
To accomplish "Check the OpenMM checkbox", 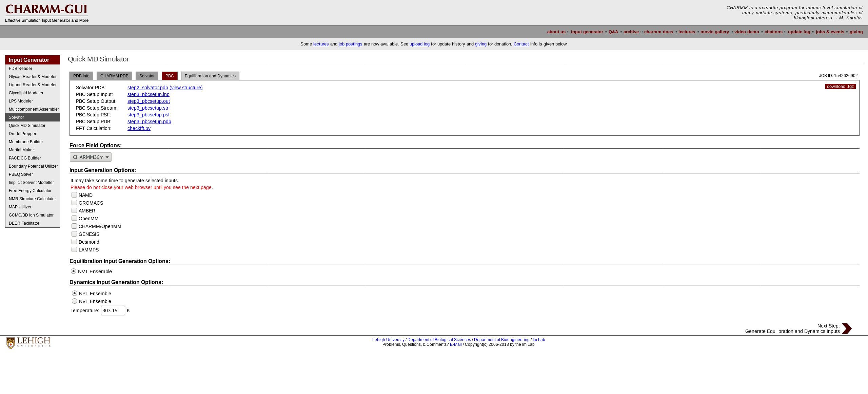I will point(74,218).
